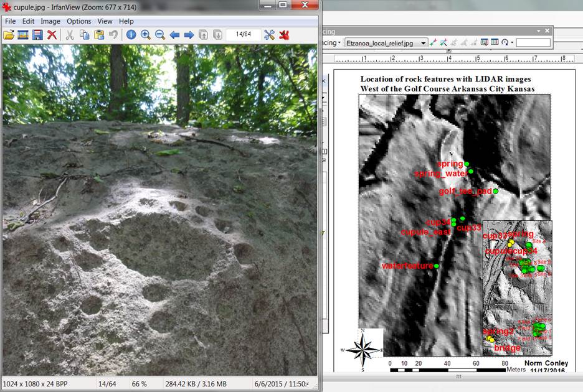
Task: Open the Image menu in IrfanView
Action: coord(50,21)
